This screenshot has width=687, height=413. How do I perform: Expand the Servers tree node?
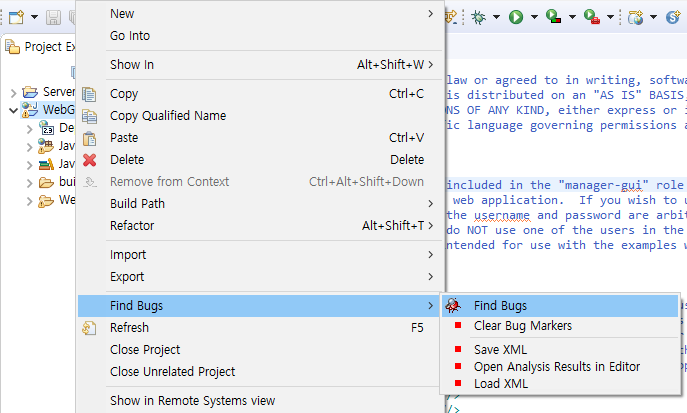(13, 92)
